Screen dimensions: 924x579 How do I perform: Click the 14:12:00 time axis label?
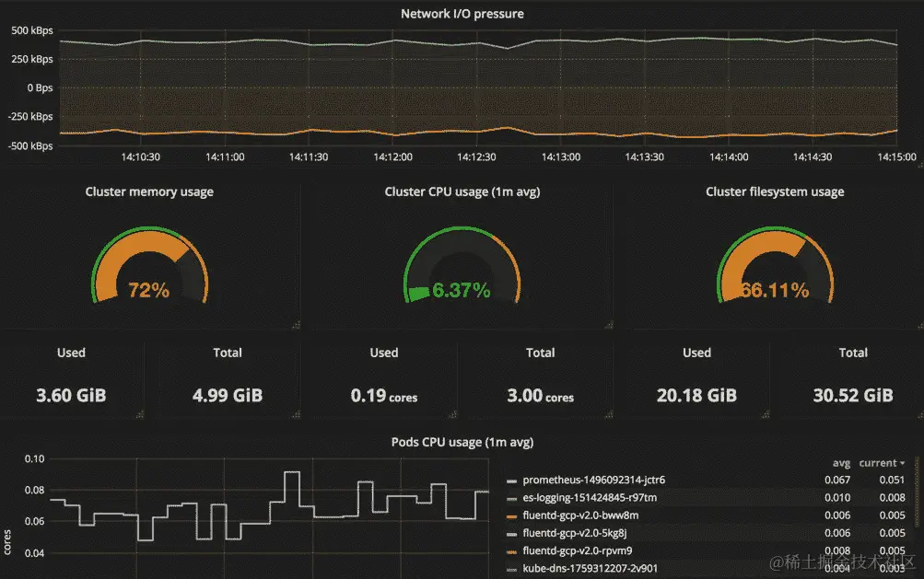(x=393, y=157)
